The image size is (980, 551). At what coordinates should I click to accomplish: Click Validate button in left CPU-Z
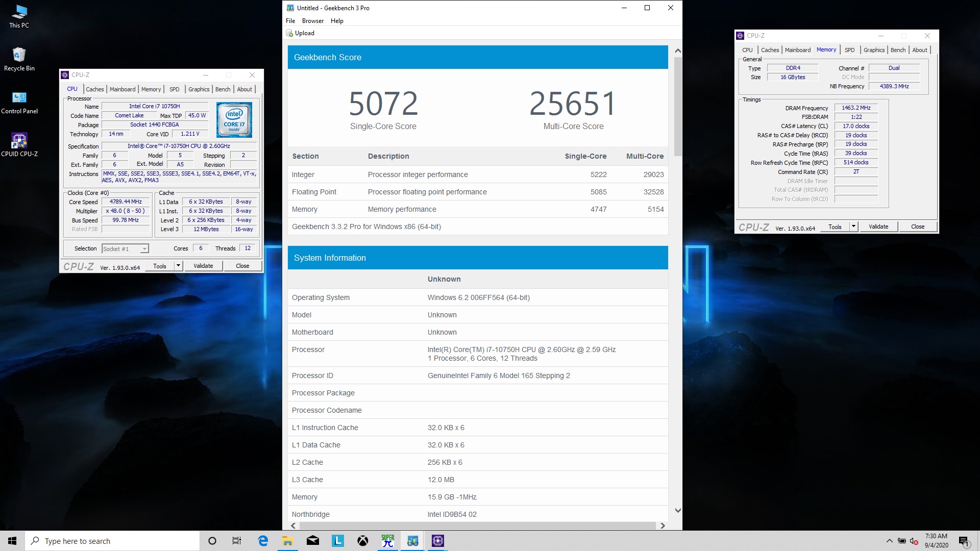click(203, 266)
